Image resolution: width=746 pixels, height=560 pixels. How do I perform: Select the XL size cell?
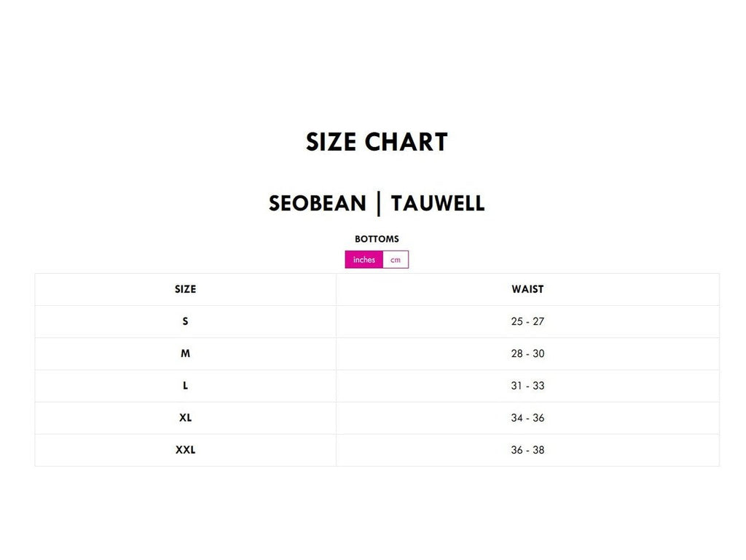[x=185, y=417]
